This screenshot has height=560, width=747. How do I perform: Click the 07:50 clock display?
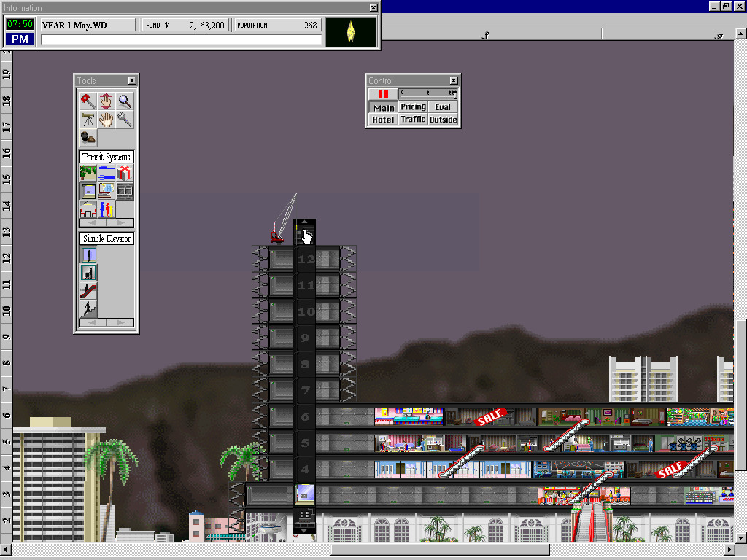tap(20, 24)
